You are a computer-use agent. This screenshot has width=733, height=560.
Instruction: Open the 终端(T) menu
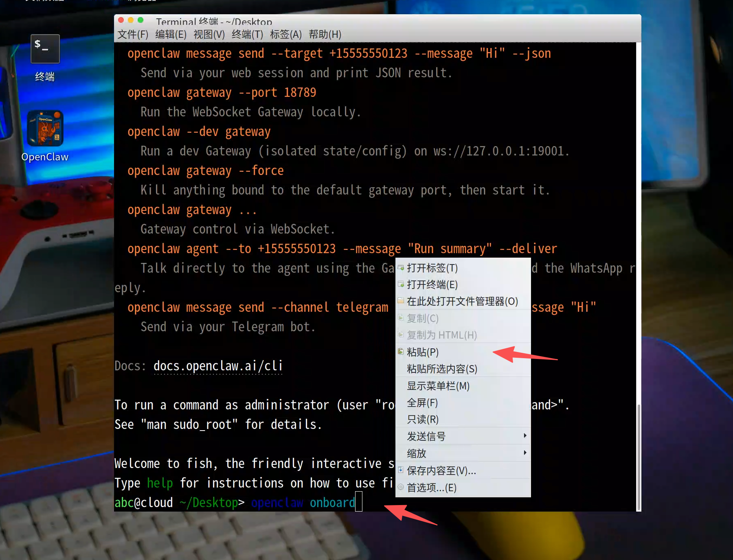[x=248, y=35]
